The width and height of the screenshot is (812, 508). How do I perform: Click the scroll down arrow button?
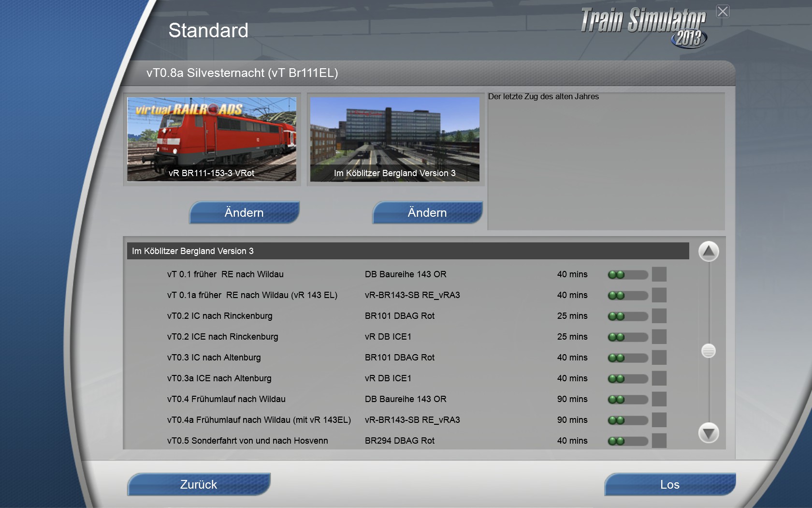click(709, 433)
